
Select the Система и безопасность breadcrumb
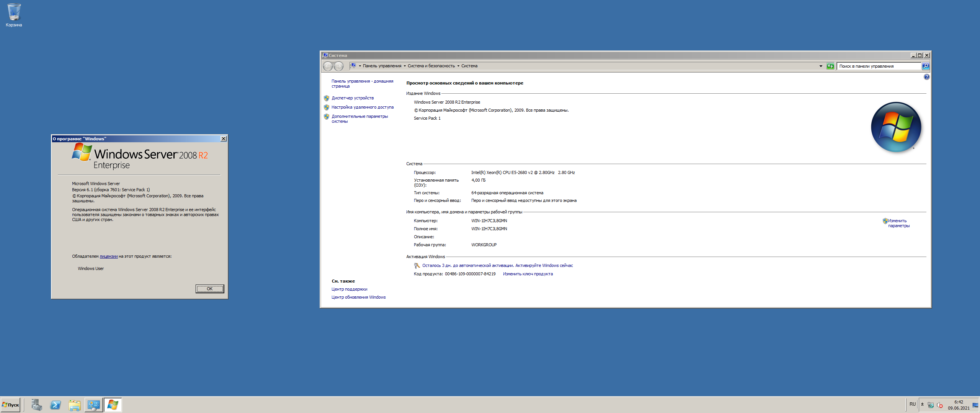pos(431,66)
